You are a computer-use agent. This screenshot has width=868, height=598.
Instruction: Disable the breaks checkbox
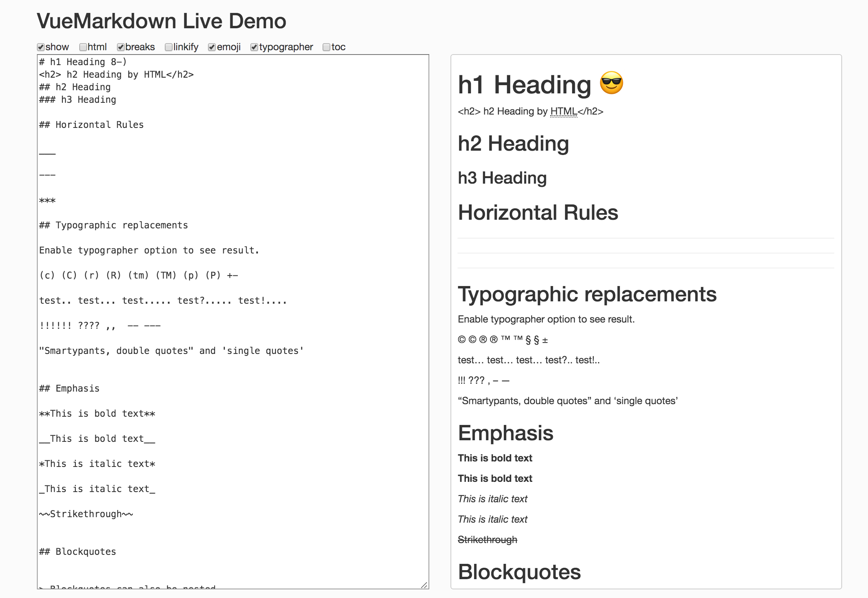click(121, 47)
